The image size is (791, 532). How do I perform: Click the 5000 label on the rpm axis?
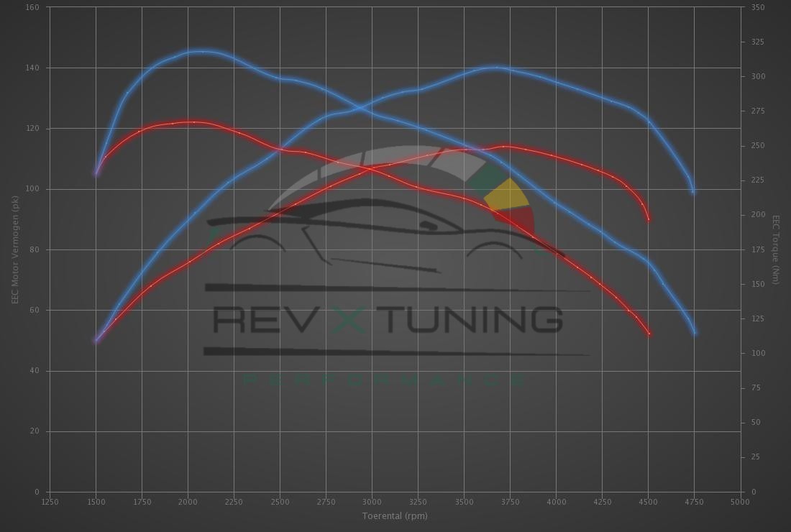(x=740, y=502)
